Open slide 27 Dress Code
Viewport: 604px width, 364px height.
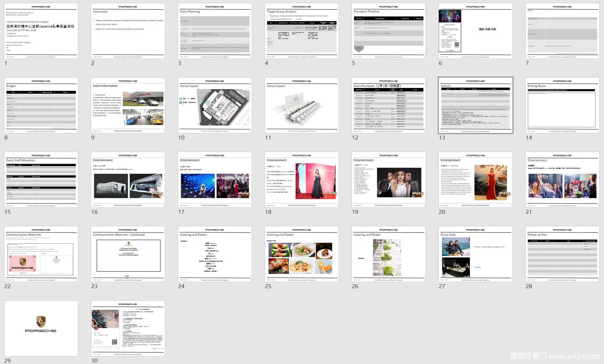[476, 254]
